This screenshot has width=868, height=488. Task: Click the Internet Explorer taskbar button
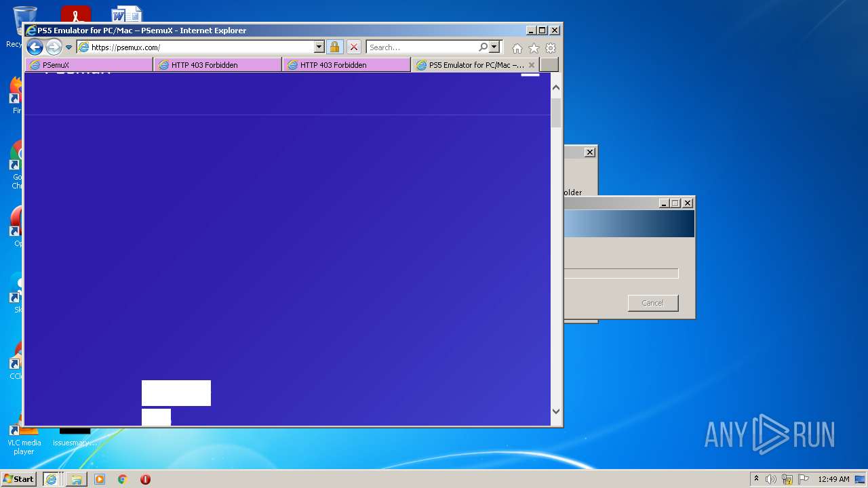coord(51,479)
